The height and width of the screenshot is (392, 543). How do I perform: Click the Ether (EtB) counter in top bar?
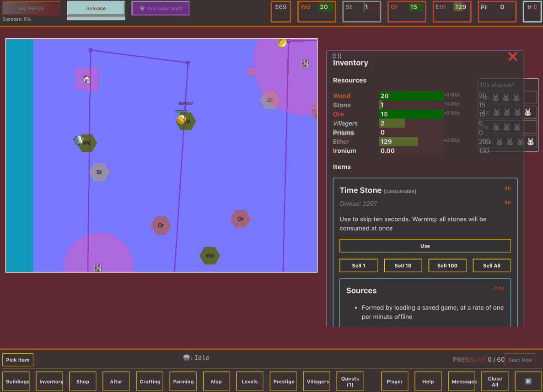pos(452,11)
